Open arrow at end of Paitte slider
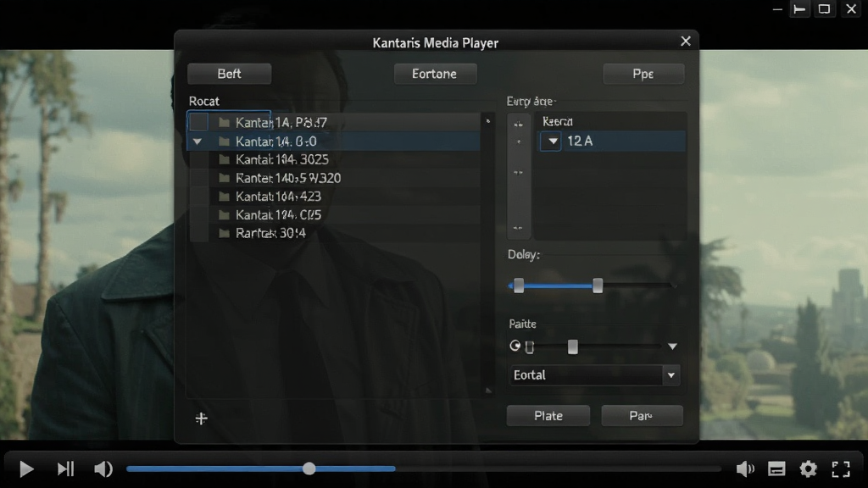The image size is (868, 488). [x=672, y=347]
